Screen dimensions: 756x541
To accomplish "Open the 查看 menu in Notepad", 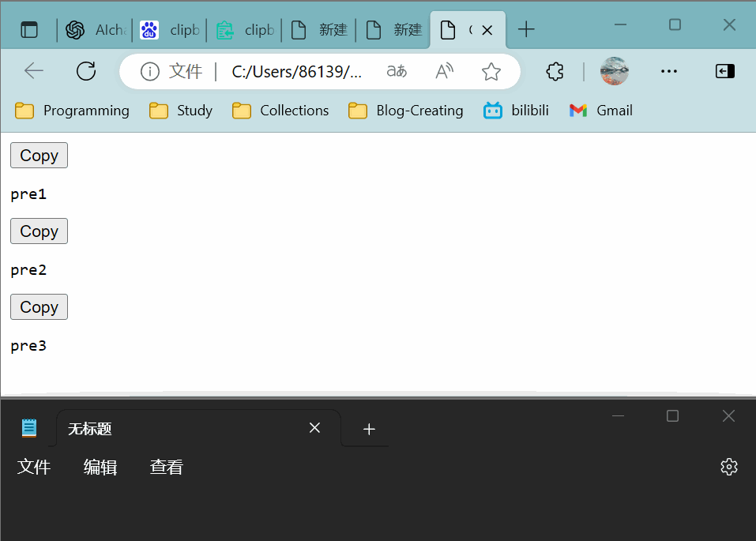I will (x=166, y=467).
